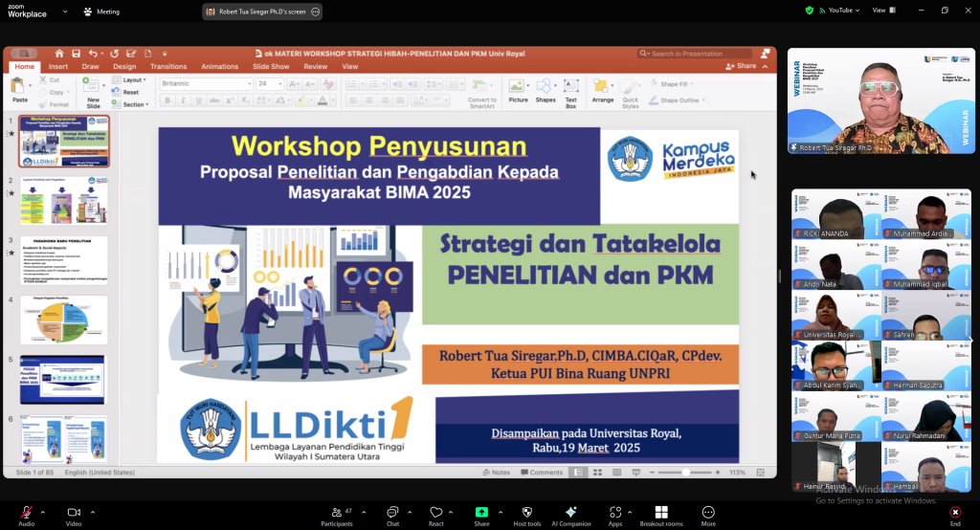The height and width of the screenshot is (530, 980).
Task: Click the green Share screen icon
Action: tap(481, 514)
